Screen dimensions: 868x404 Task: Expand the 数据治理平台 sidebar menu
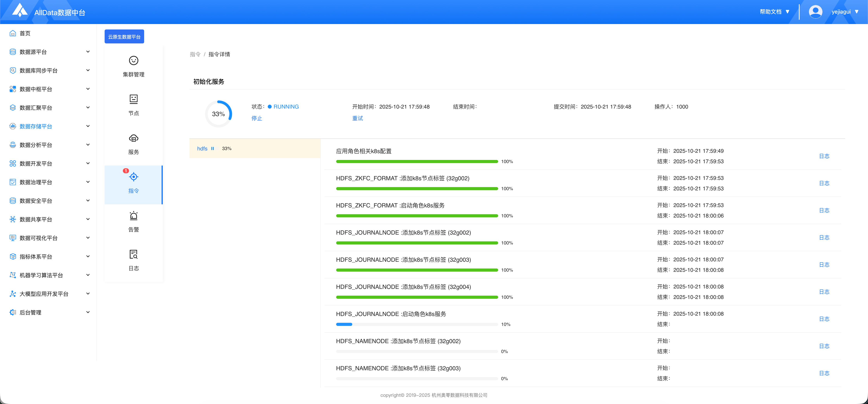(x=36, y=182)
